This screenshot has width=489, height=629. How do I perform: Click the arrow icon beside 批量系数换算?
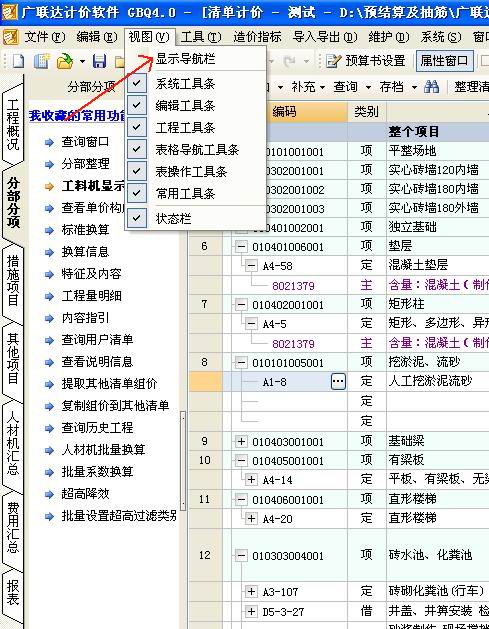click(49, 472)
